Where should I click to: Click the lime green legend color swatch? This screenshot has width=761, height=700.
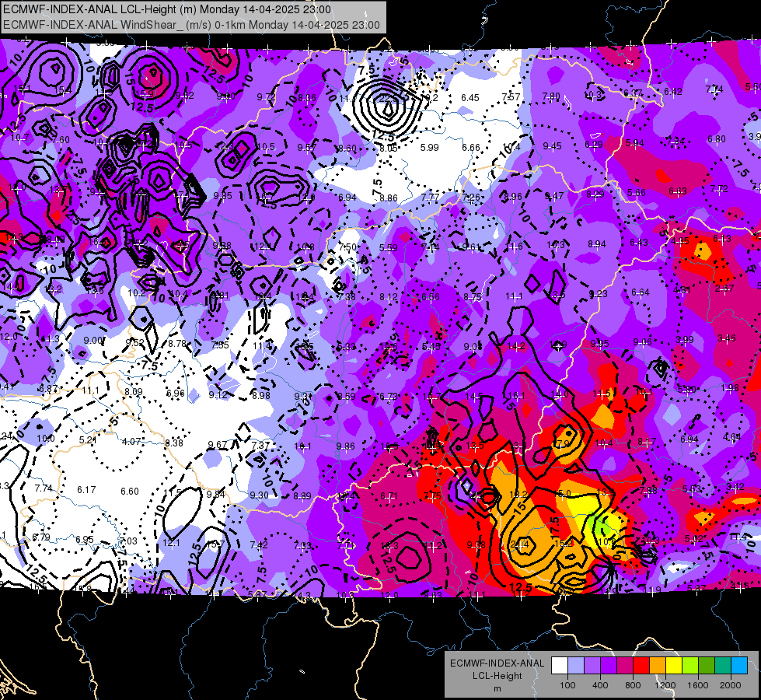[x=690, y=666]
